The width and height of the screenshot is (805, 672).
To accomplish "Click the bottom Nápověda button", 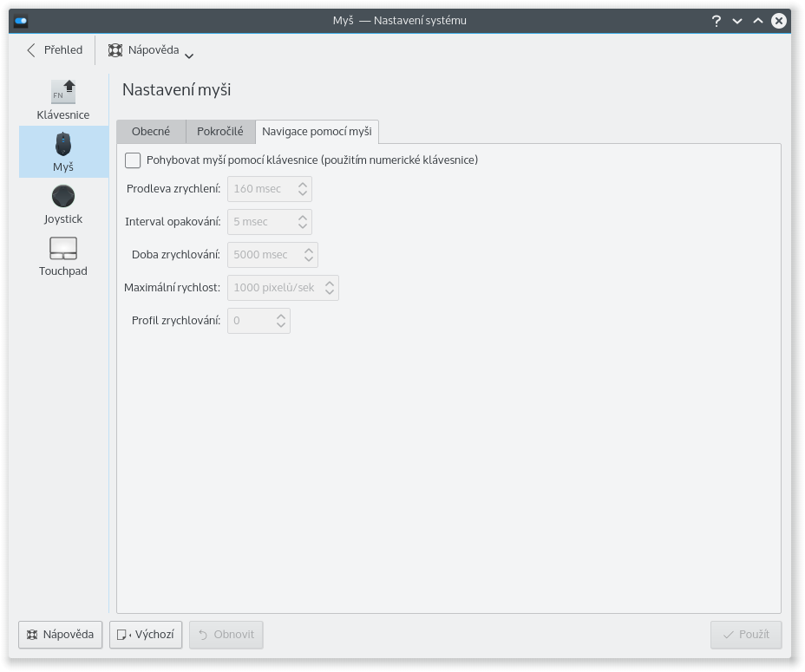I will point(61,635).
